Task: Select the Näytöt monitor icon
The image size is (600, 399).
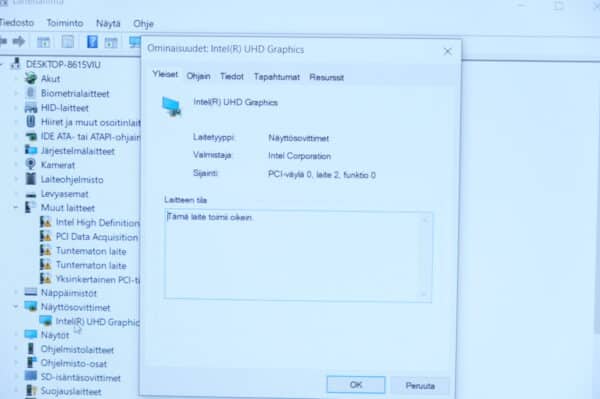Action: click(31, 335)
